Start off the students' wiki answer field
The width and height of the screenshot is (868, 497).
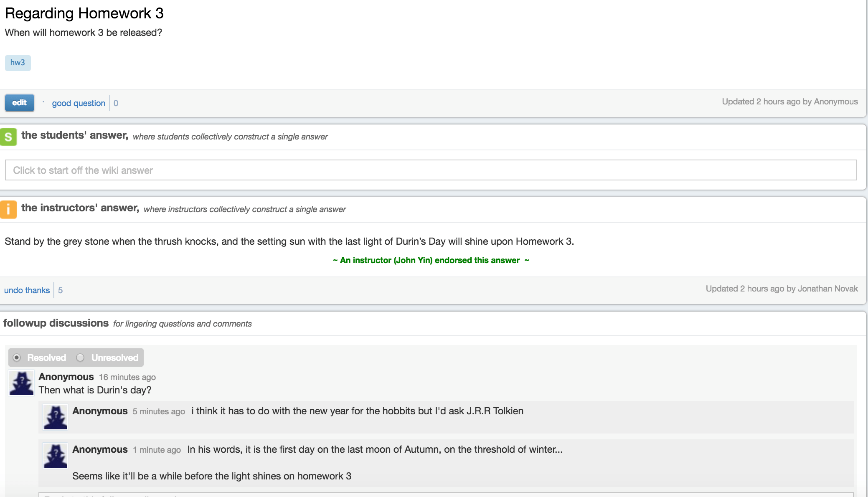coord(431,170)
